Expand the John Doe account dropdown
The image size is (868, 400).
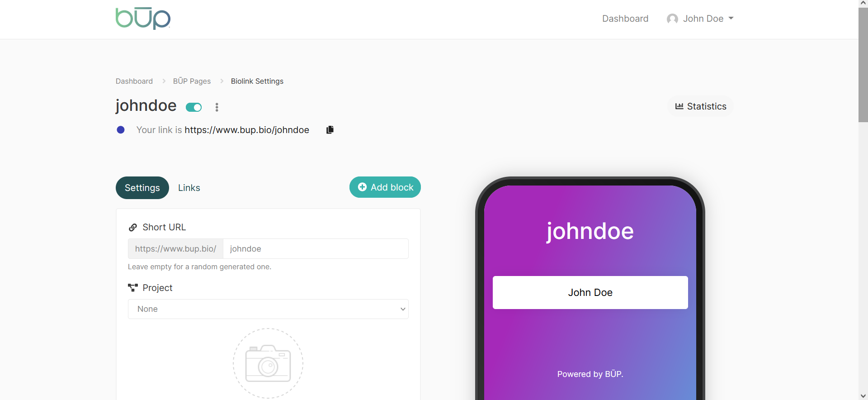tap(700, 19)
